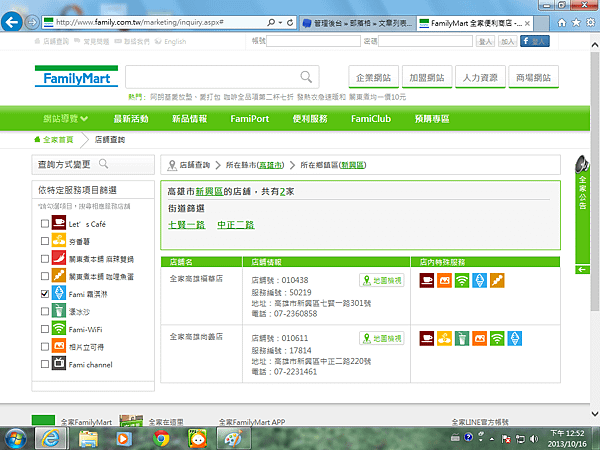The width and height of the screenshot is (600, 450).
Task: Check the checkbox beside the green drink cup icon
Action: 45,311
